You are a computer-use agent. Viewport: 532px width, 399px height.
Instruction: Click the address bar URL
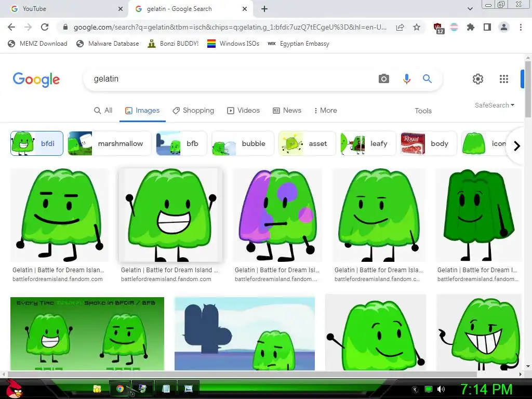point(230,27)
